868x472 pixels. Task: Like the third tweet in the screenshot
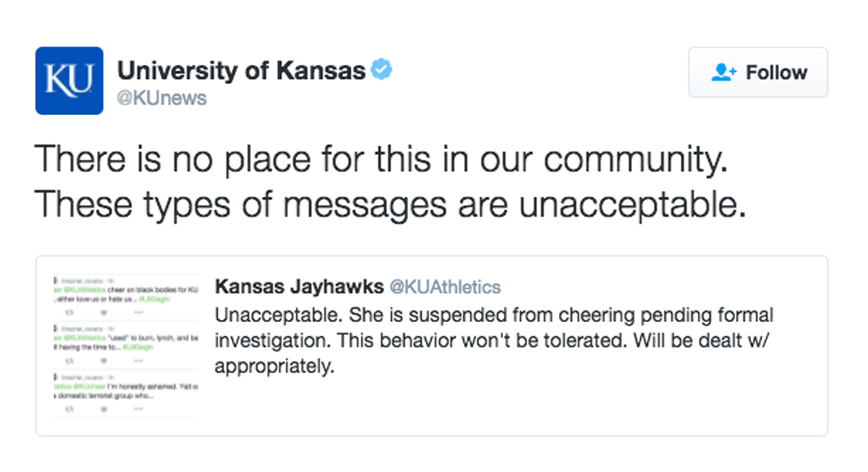tap(104, 409)
